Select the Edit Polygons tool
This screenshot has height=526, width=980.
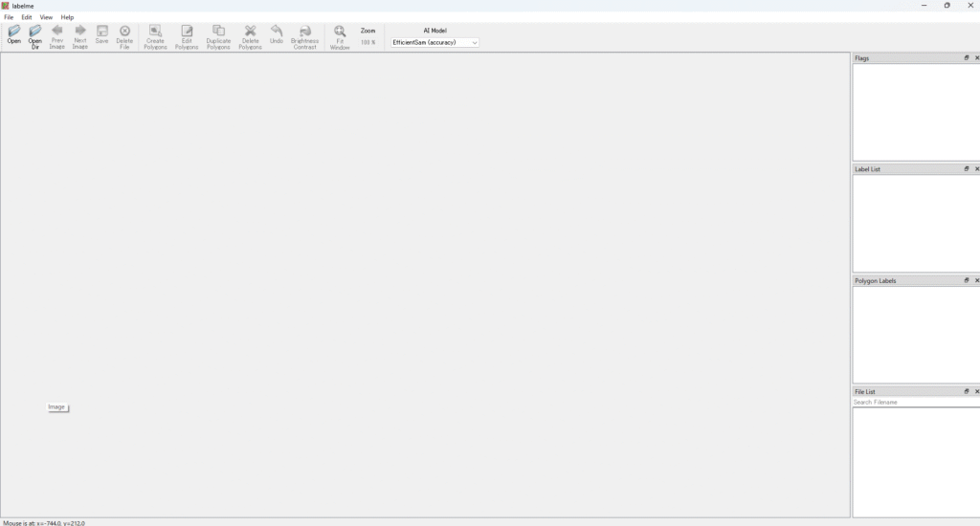187,32
